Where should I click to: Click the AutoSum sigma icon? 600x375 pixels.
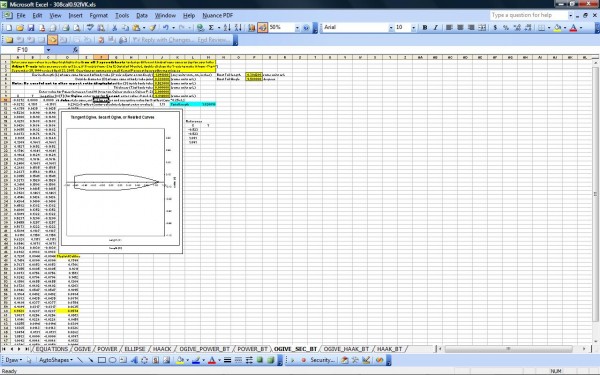click(x=211, y=28)
